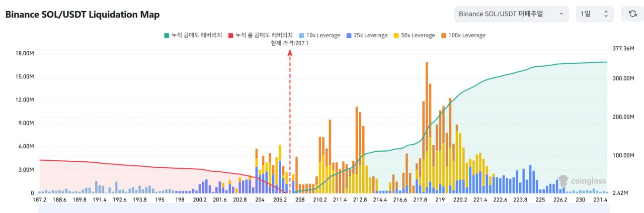644x213 pixels.
Task: Click the 226.2 price axis label
Action: tap(560, 200)
